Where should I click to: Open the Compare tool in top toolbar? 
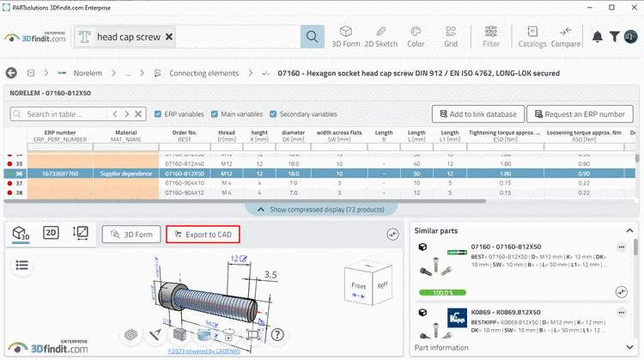click(566, 37)
